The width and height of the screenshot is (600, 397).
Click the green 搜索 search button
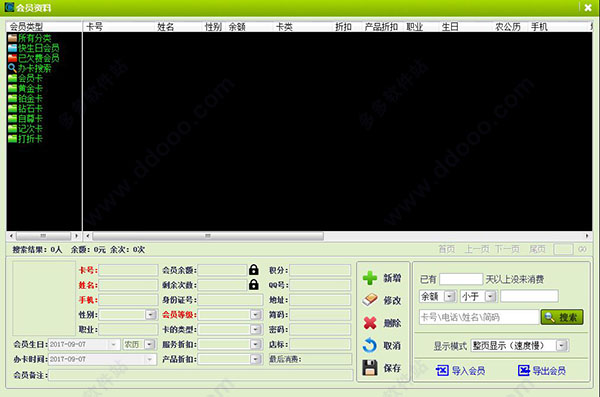(562, 317)
